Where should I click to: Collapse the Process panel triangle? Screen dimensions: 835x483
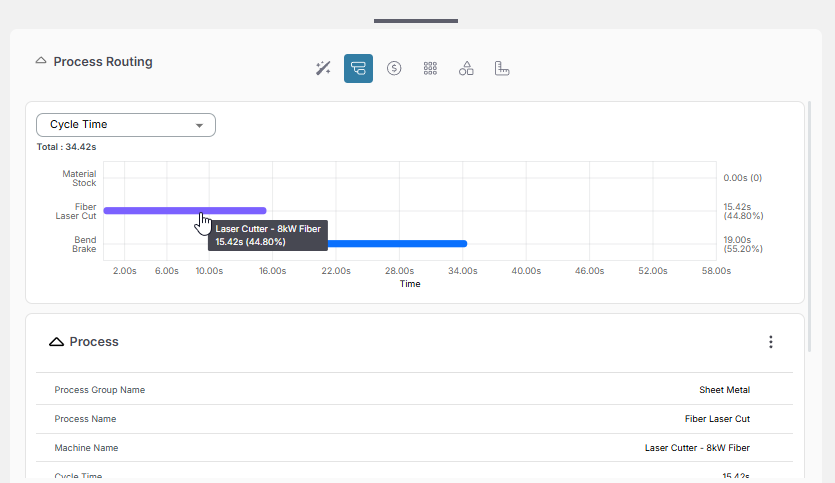coord(57,342)
